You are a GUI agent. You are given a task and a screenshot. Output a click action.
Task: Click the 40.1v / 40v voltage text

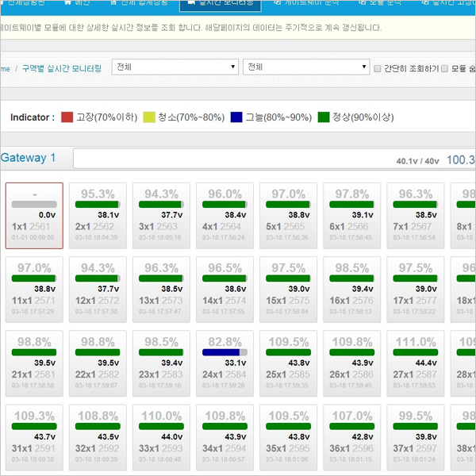click(418, 161)
